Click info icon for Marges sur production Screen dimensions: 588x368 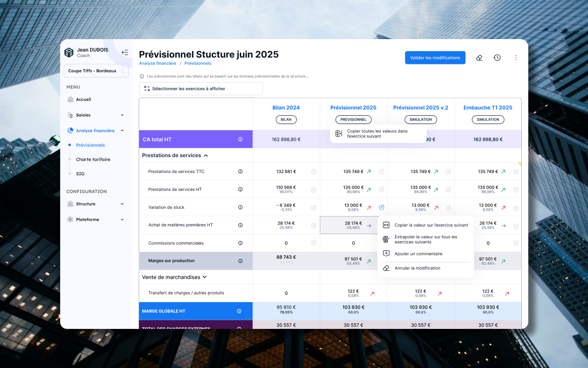[240, 261]
